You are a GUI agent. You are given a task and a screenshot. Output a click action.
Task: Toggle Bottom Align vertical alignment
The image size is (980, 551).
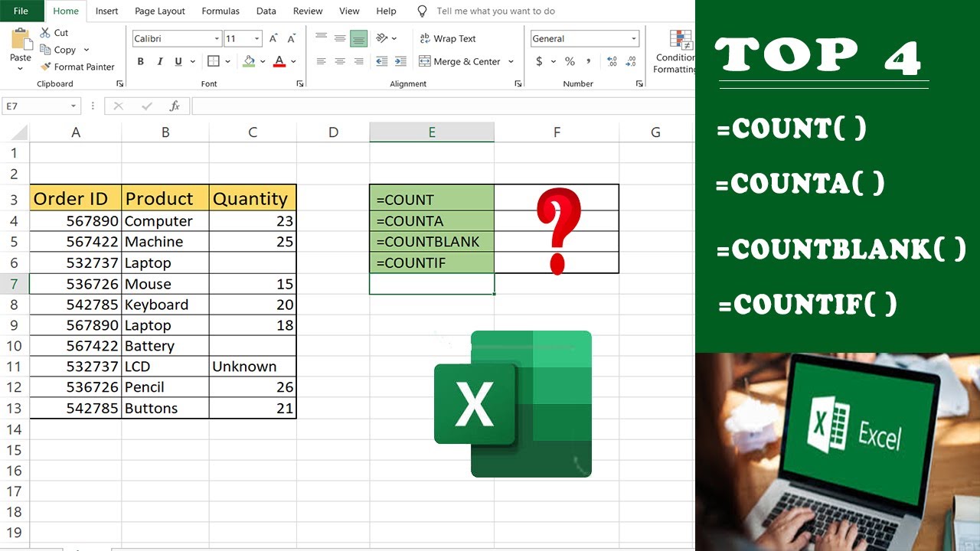coord(358,38)
